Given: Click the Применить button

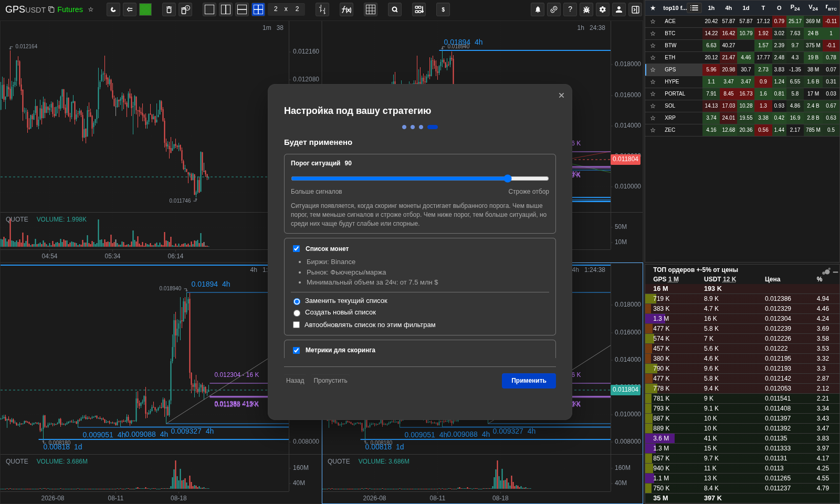Looking at the screenshot, I should (529, 381).
